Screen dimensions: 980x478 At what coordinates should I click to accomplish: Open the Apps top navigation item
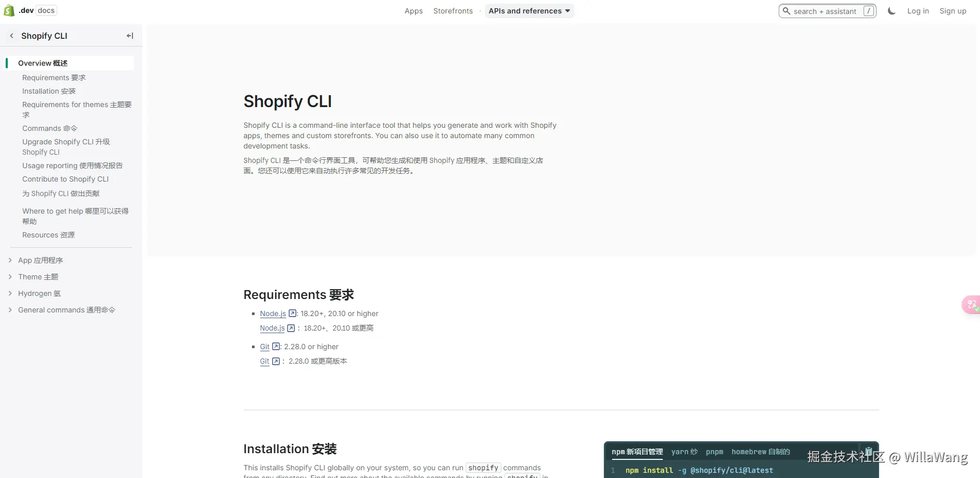[x=413, y=11]
